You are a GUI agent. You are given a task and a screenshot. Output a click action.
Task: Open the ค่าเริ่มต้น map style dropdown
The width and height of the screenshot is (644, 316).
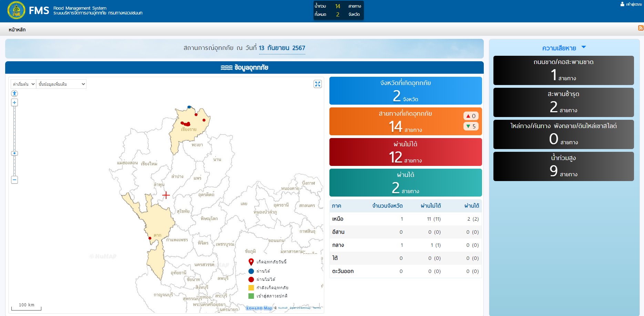(x=23, y=84)
